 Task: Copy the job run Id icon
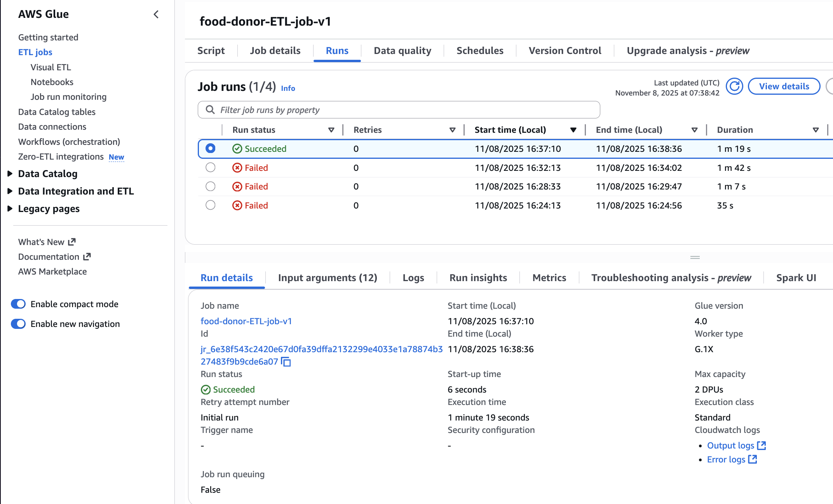tap(286, 362)
